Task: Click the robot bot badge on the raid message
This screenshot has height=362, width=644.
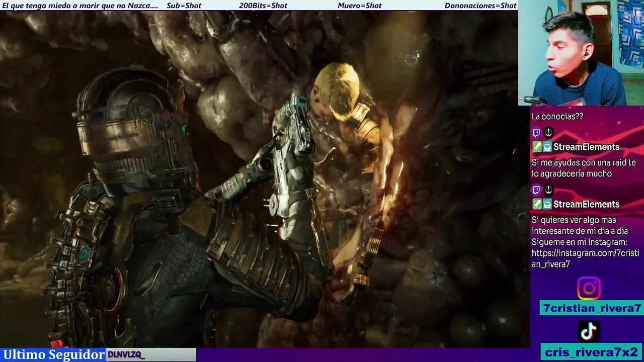Action: click(547, 147)
